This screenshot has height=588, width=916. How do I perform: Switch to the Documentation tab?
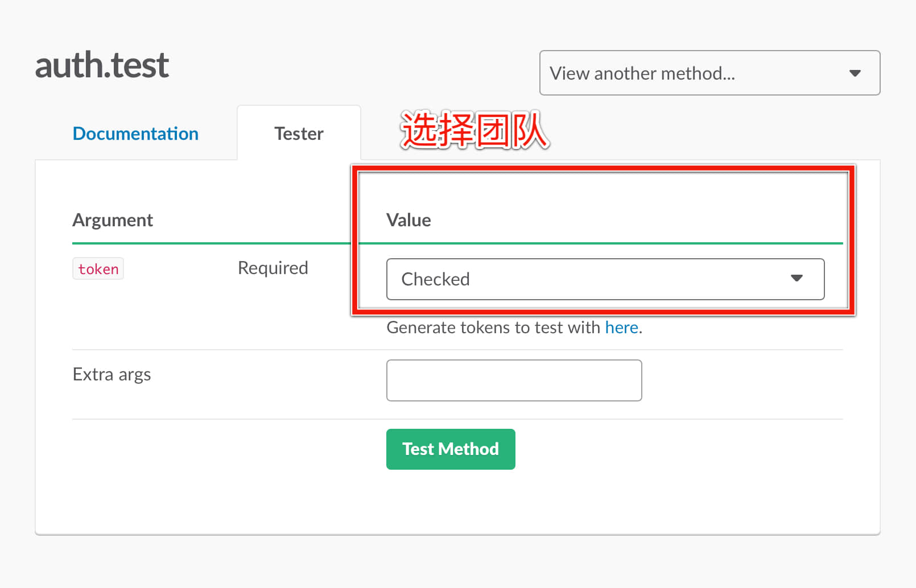click(135, 134)
